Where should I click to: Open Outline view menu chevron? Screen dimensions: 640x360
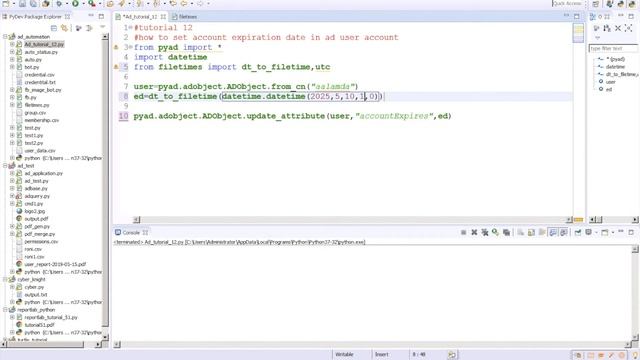click(x=598, y=38)
